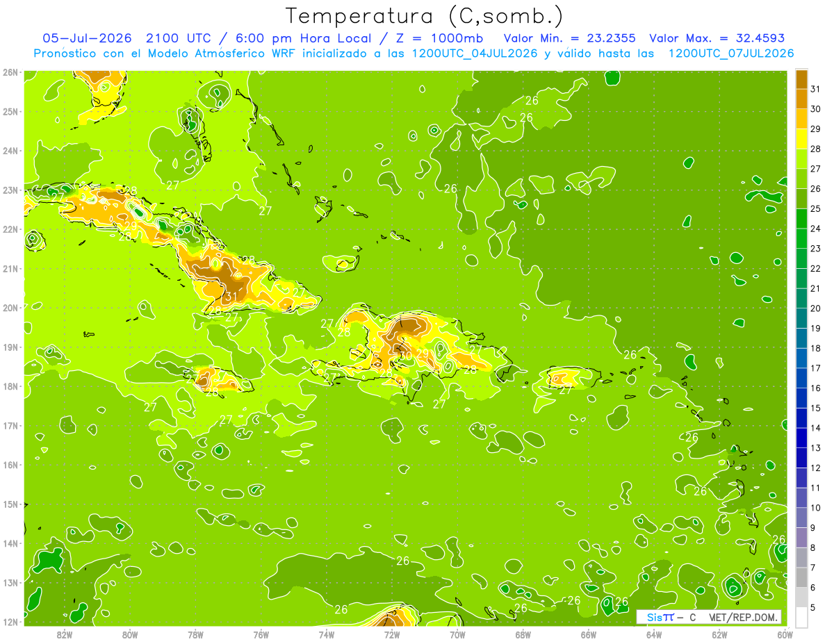Click the orange legend swatch between 30 and 31
The width and height of the screenshot is (834, 644).
click(801, 99)
